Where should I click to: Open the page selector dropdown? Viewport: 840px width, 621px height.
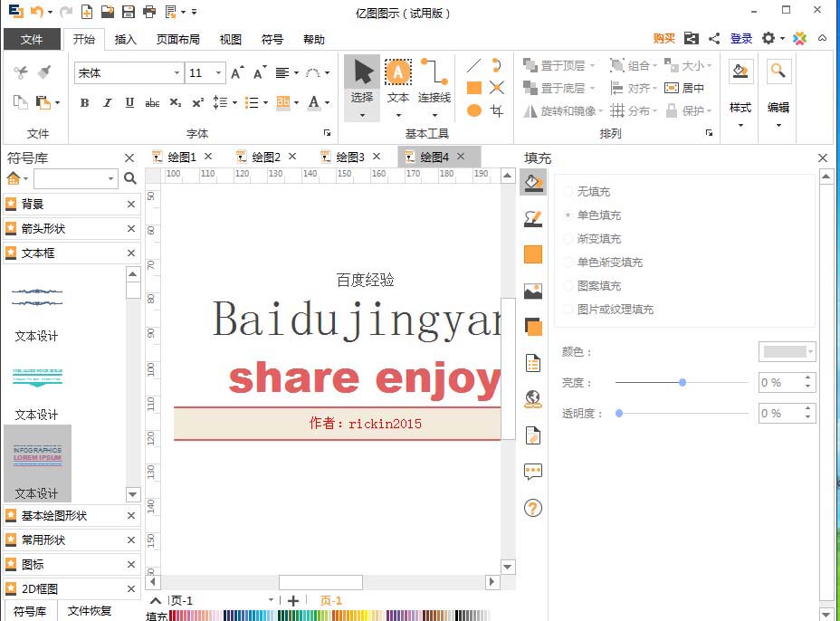tap(271, 599)
